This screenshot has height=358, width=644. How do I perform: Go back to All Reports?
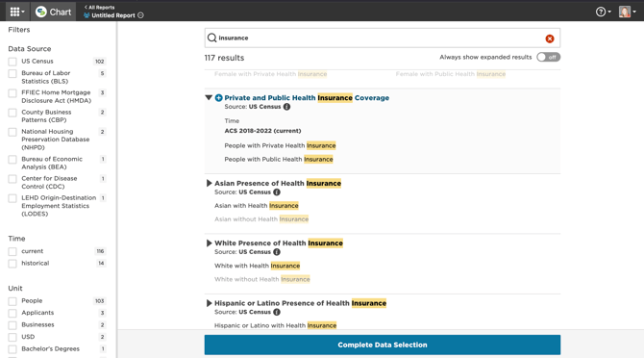99,8
